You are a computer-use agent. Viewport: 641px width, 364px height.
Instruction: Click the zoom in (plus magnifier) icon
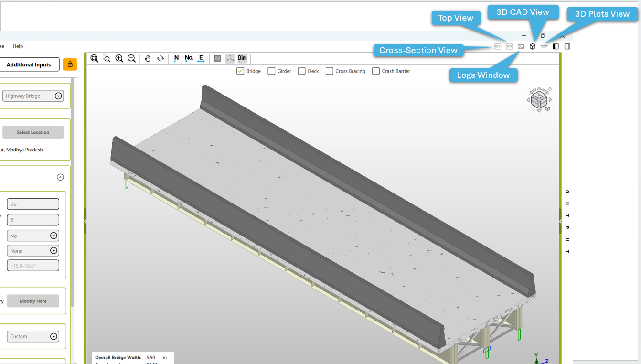[x=119, y=58]
